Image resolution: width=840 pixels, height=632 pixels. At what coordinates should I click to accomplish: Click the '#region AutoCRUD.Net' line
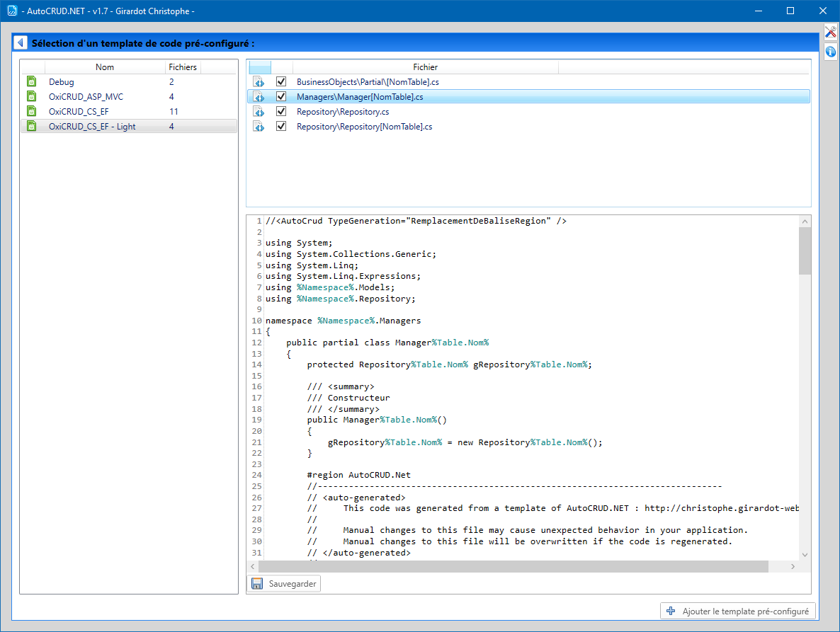point(359,475)
